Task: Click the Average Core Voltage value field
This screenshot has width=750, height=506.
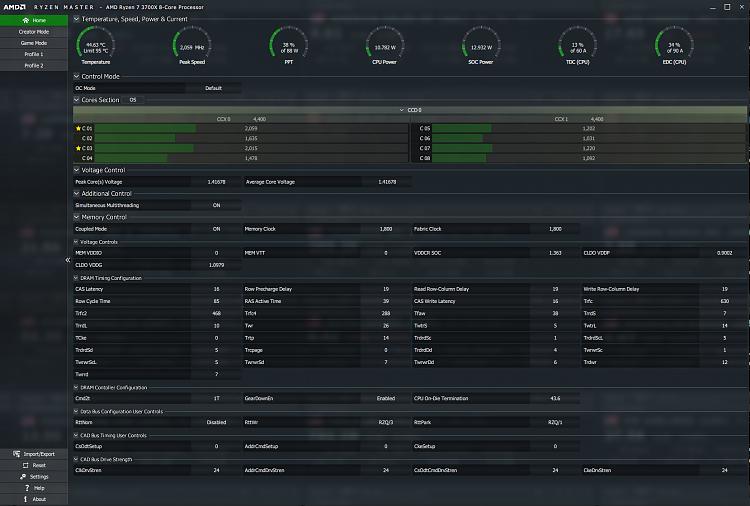Action: (386, 182)
